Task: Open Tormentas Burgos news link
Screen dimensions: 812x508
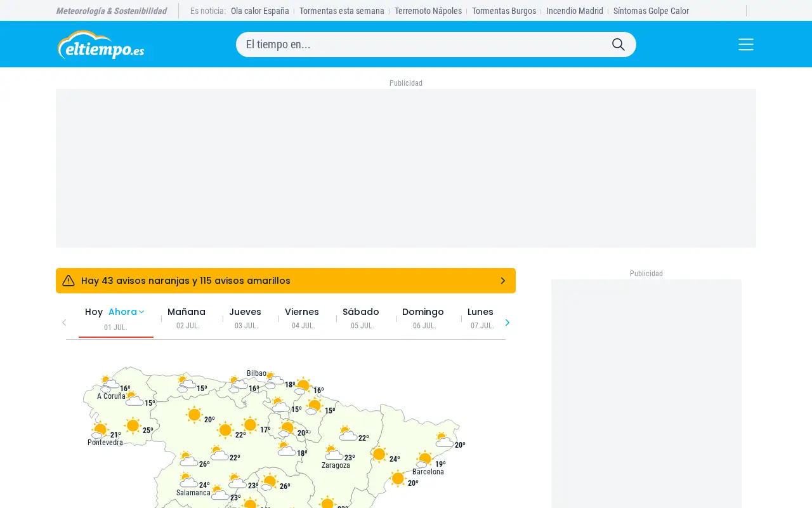Action: [x=504, y=11]
